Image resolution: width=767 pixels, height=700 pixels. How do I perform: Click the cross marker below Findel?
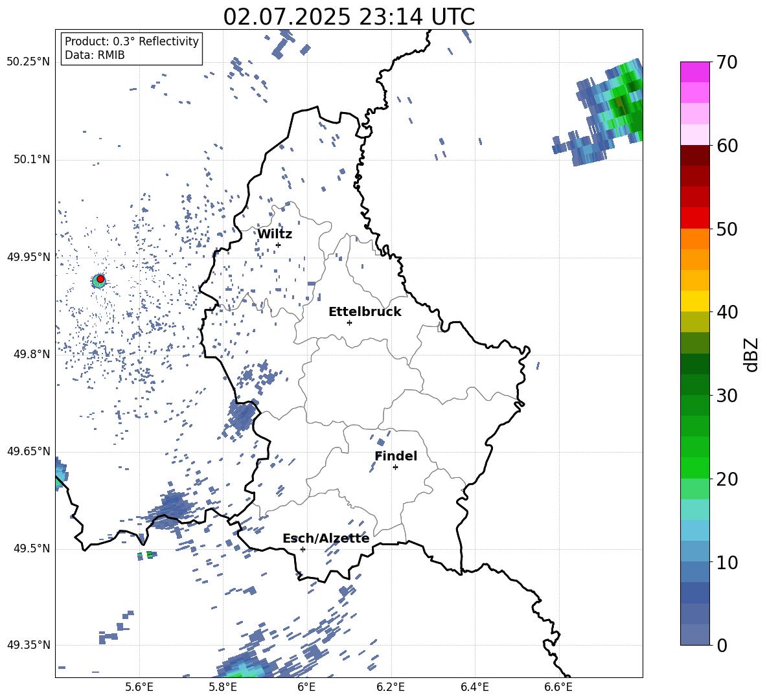(395, 468)
